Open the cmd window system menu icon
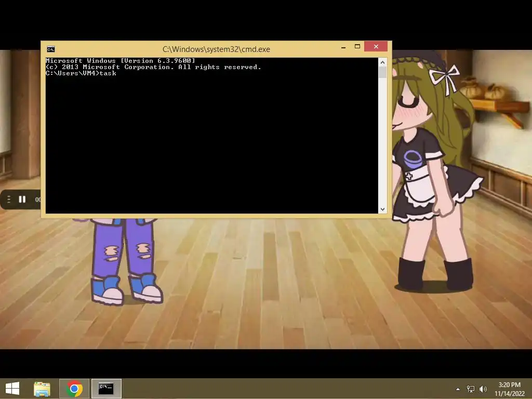532x399 pixels. pyautogui.click(x=51, y=49)
